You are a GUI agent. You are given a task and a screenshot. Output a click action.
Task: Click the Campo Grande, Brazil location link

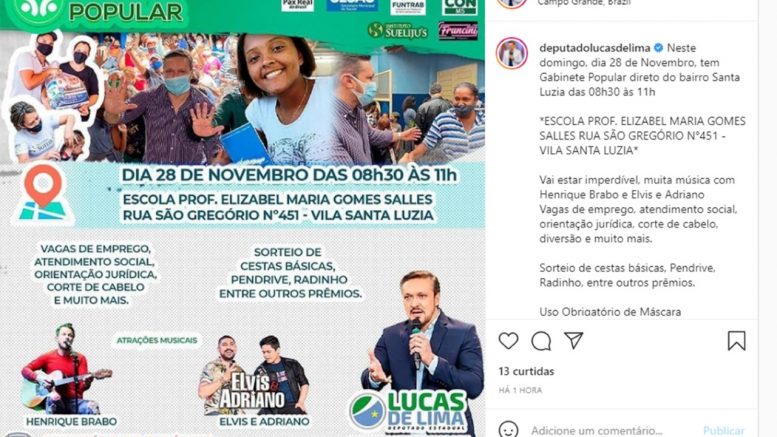tap(584, 2)
